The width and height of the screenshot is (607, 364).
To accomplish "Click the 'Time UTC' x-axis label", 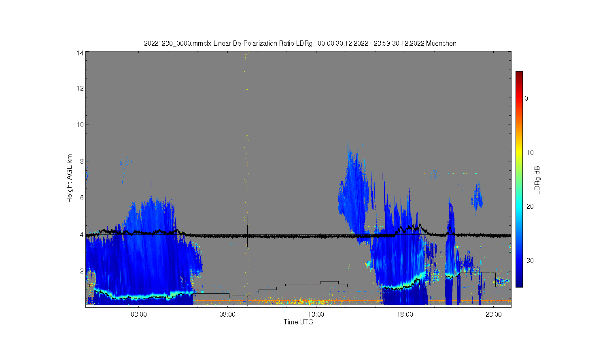I will click(x=298, y=322).
